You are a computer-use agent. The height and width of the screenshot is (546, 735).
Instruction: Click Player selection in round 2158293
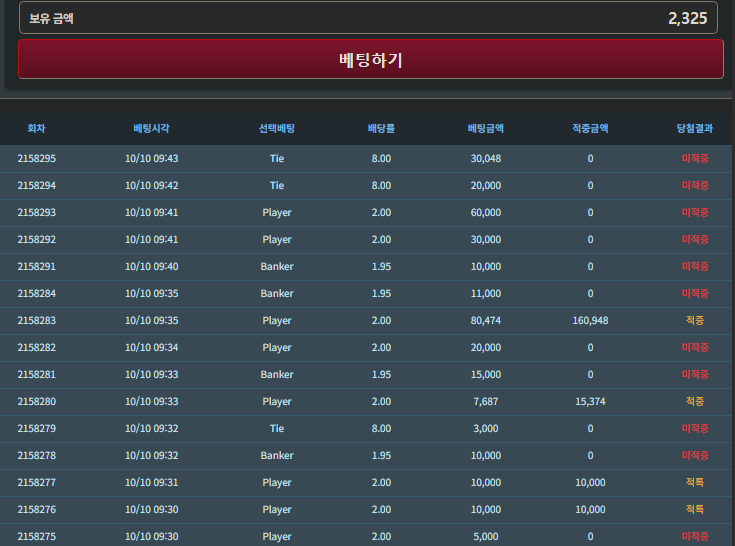click(277, 213)
